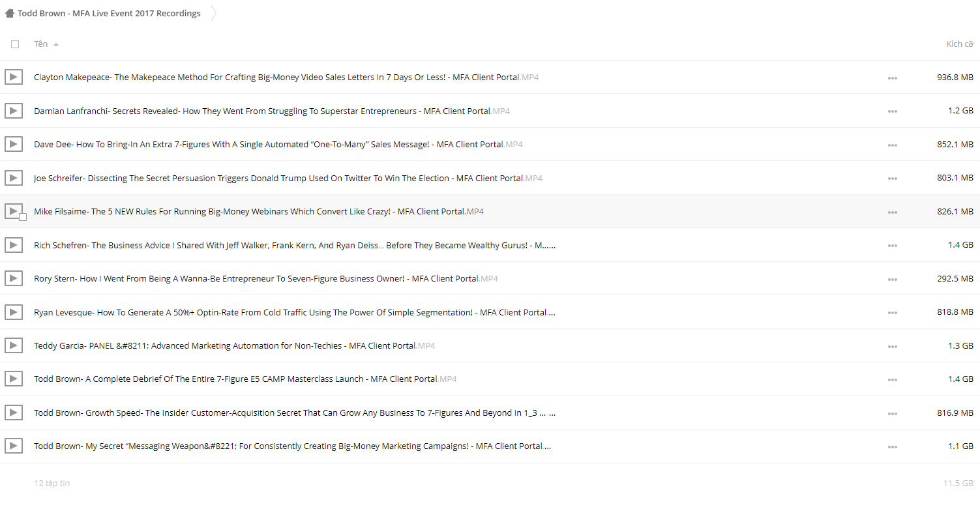The width and height of the screenshot is (980, 507).
Task: Open Mike Filsaime Big-Money Webinars file name
Action: [259, 212]
